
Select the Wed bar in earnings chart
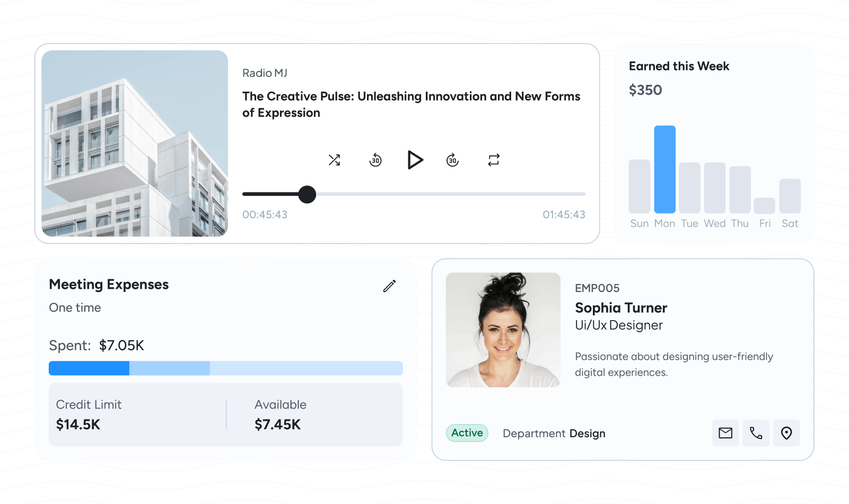714,188
